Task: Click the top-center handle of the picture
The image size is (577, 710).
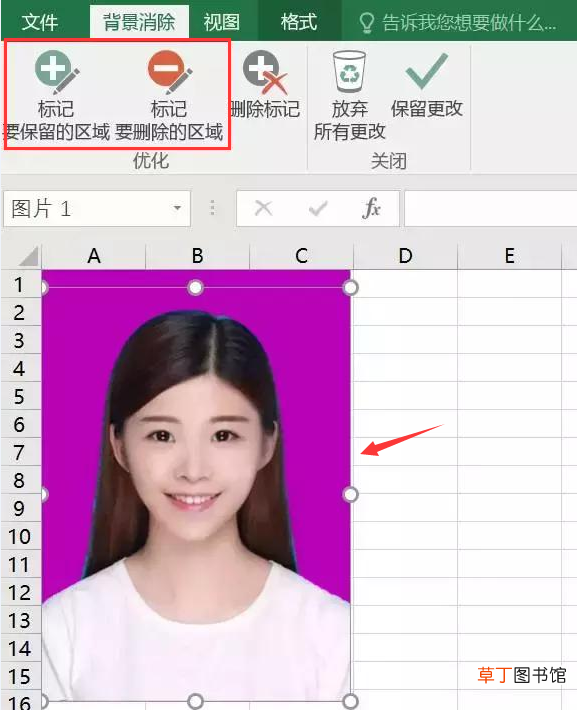Action: (195, 287)
